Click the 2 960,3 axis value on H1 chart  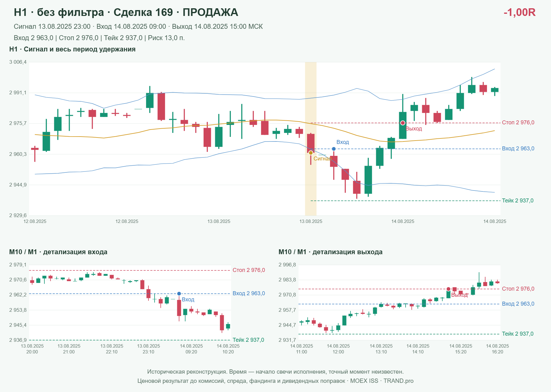[x=18, y=154]
